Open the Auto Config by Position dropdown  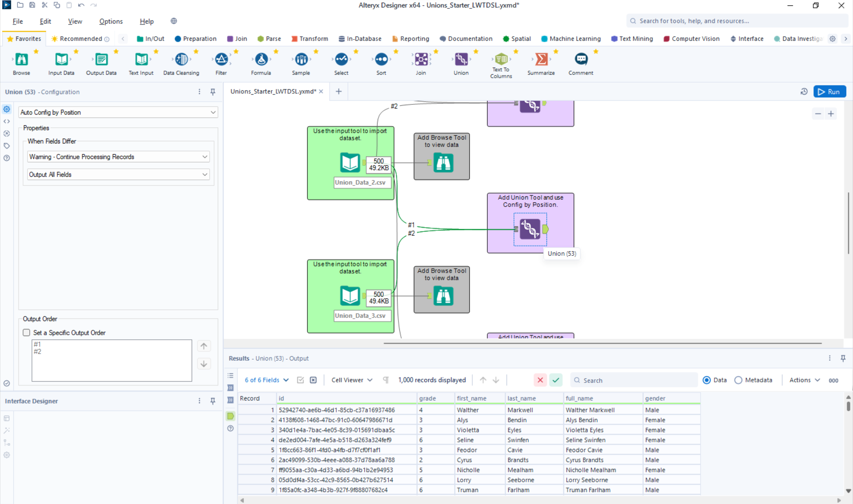pos(118,112)
